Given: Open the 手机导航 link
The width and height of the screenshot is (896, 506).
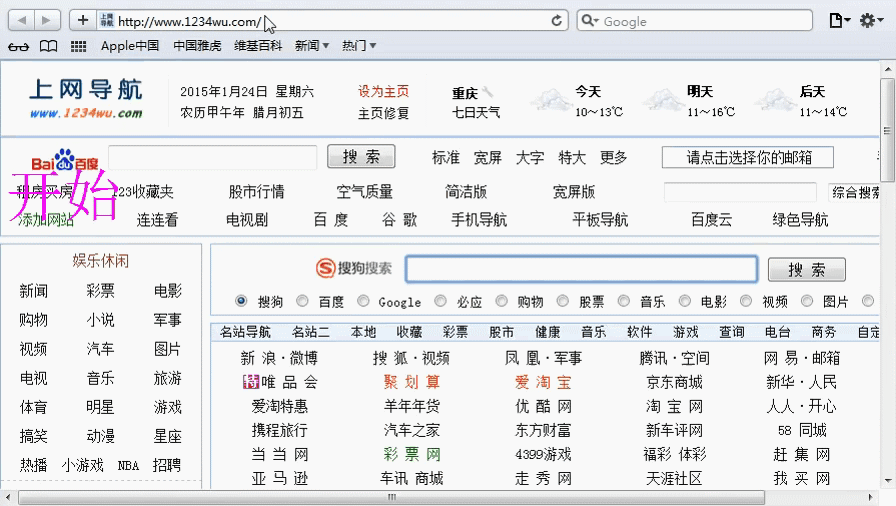Looking at the screenshot, I should click(x=479, y=220).
